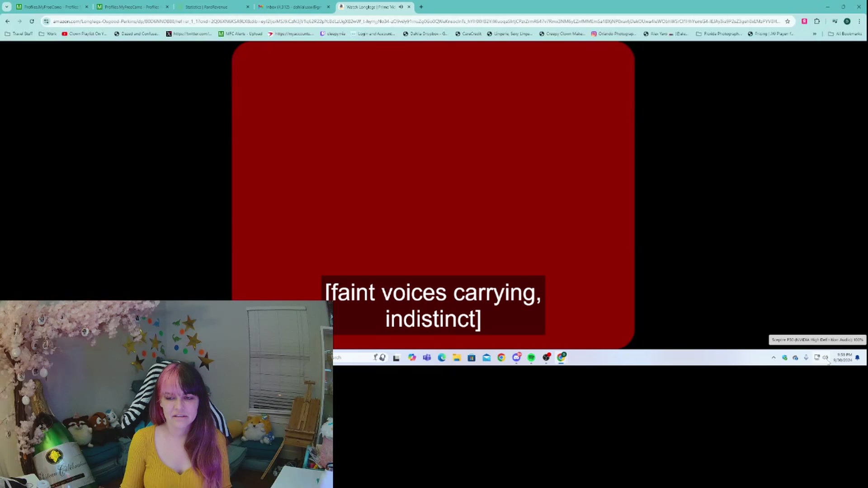Reload the Prime Video page

(32, 21)
